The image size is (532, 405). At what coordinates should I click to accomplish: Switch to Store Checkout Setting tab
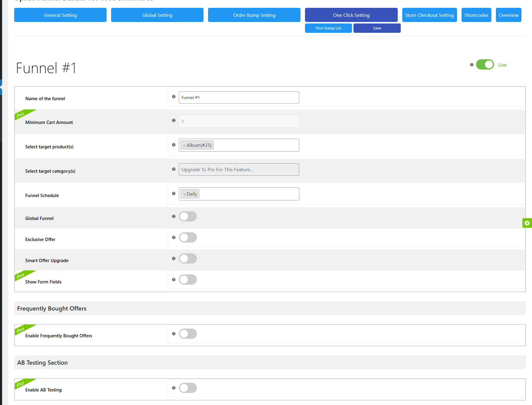[429, 15]
